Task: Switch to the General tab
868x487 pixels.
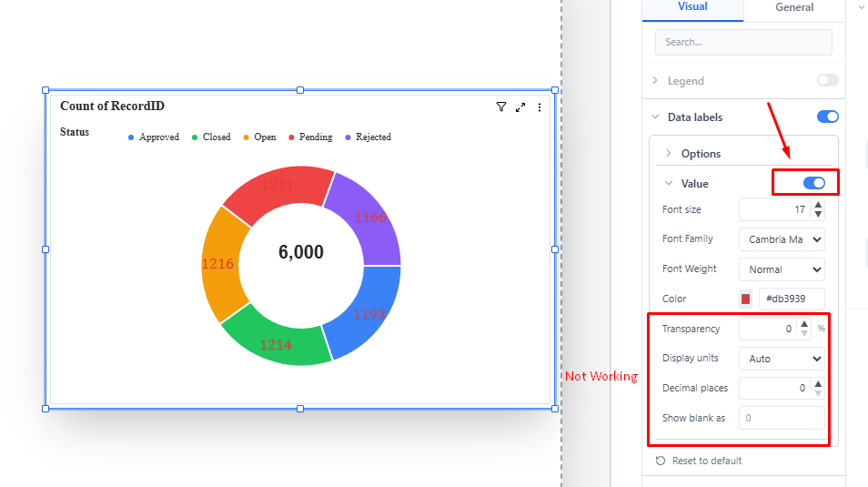Action: click(x=793, y=7)
